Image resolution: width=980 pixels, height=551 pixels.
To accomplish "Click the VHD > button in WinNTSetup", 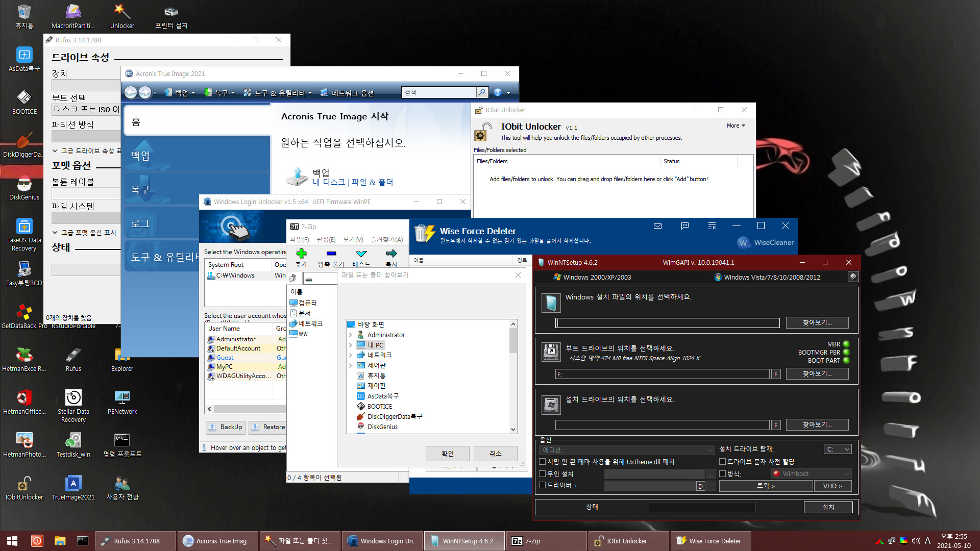I will tap(832, 486).
